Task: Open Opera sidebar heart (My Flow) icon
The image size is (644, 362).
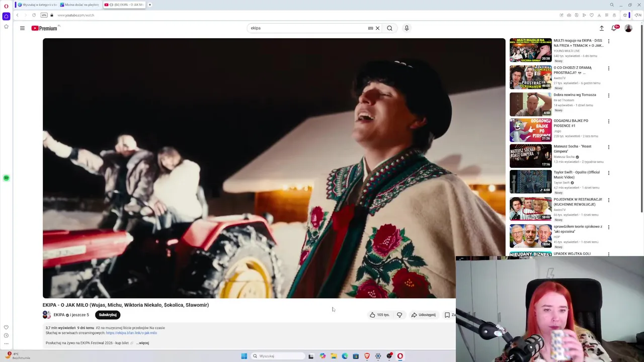Action: click(6, 327)
